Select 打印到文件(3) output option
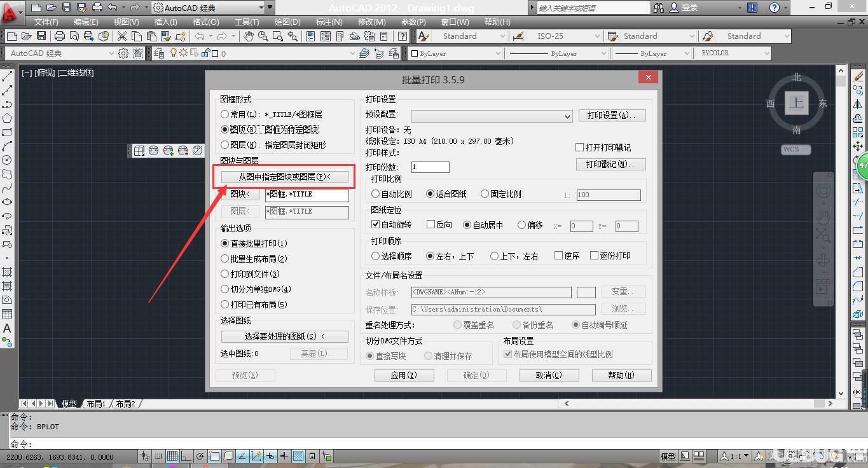 (224, 274)
